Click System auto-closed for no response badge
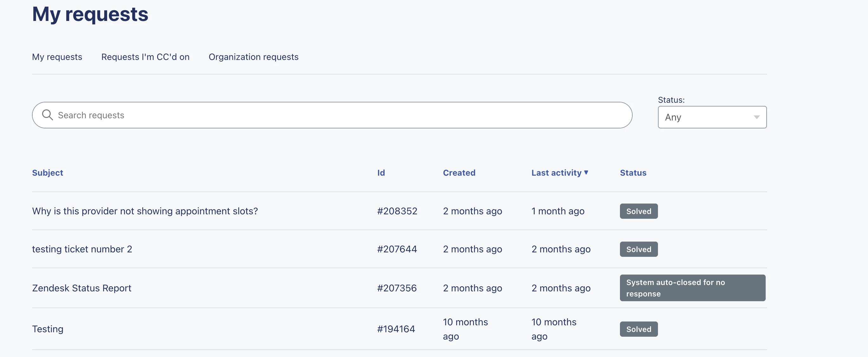 (x=692, y=288)
